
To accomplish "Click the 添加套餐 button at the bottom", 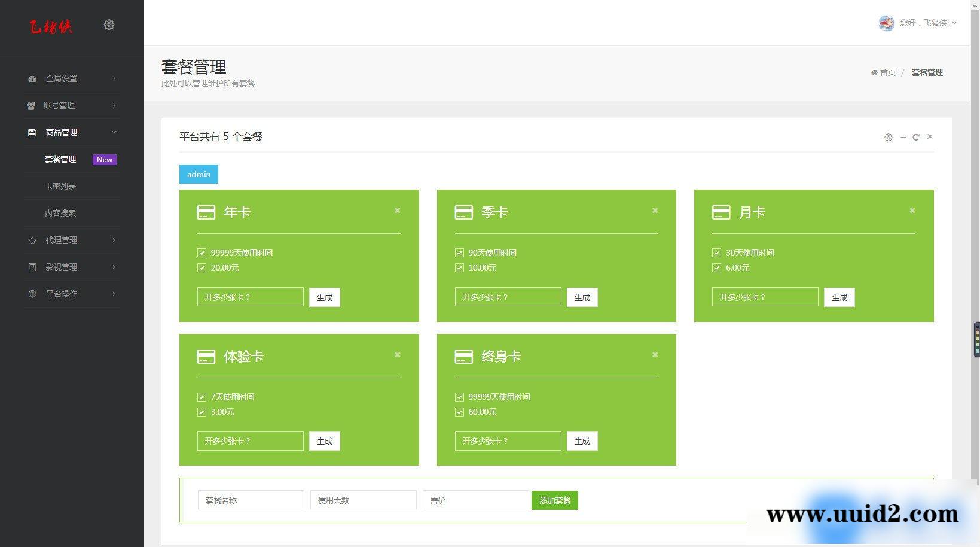I will pyautogui.click(x=554, y=500).
